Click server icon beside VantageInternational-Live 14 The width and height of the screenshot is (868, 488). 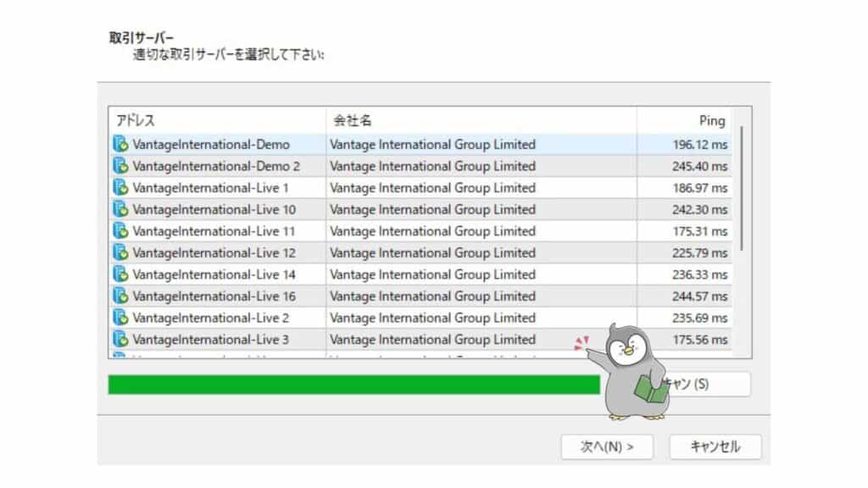click(x=120, y=274)
